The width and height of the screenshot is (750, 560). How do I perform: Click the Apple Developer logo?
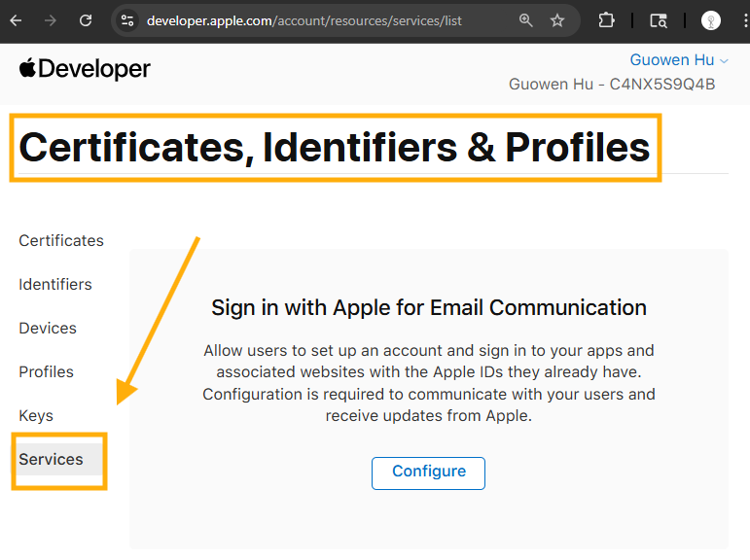(85, 69)
